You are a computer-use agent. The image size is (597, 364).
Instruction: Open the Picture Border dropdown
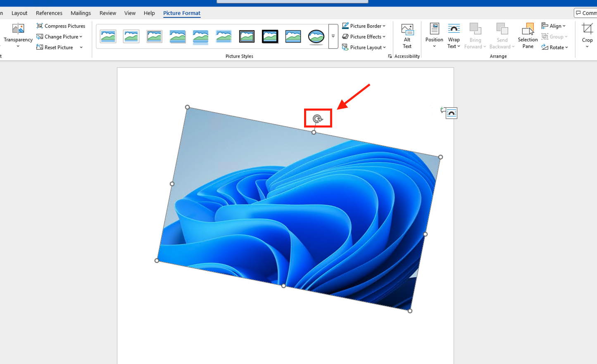[364, 26]
